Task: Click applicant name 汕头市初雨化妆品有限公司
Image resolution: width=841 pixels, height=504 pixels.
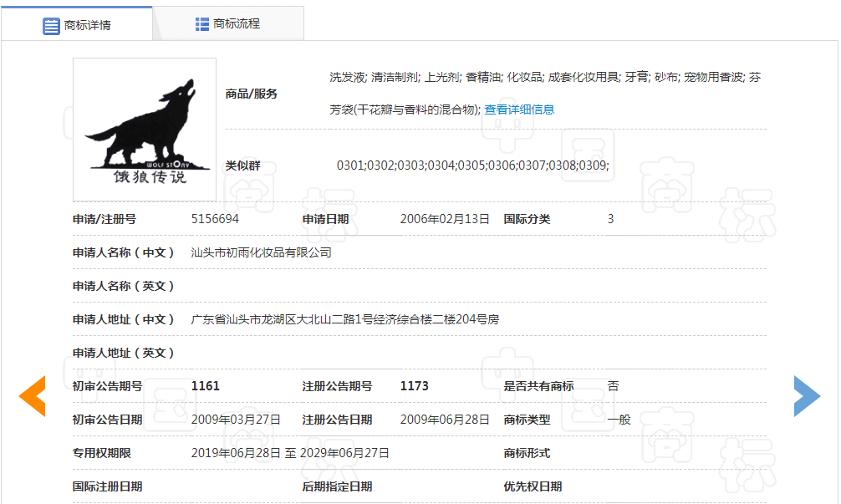Action: (262, 252)
